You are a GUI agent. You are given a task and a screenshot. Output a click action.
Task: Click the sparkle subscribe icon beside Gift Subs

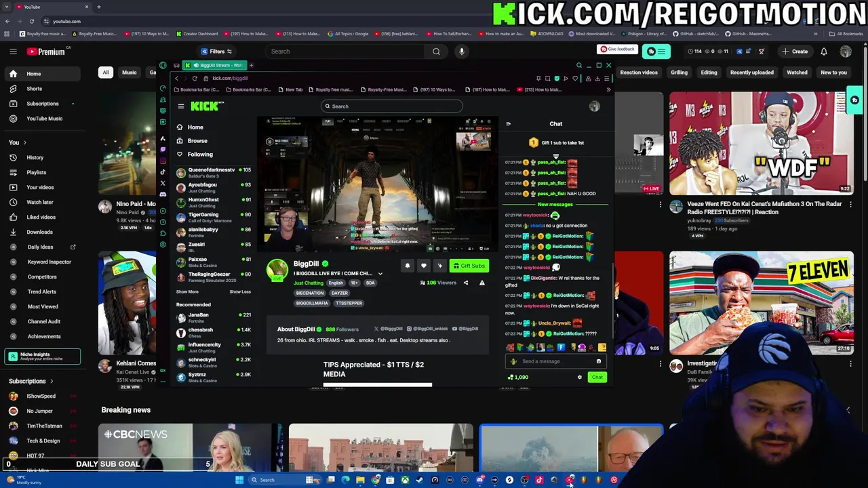[x=439, y=266]
